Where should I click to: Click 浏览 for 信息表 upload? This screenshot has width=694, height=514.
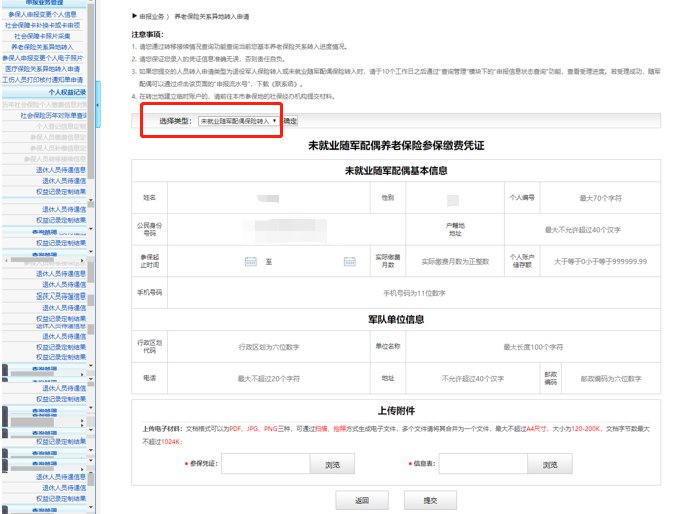point(550,465)
